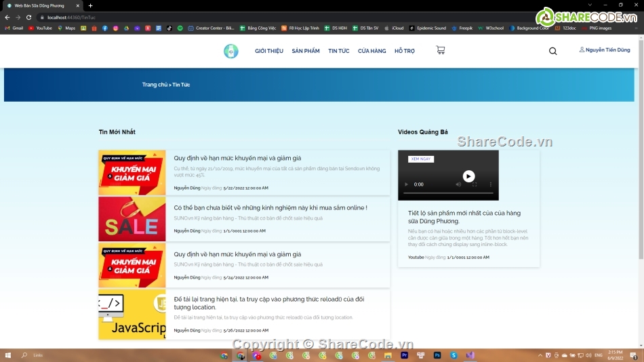The width and height of the screenshot is (644, 362).
Task: Open the Facebook bookmark icon
Action: [x=104, y=28]
